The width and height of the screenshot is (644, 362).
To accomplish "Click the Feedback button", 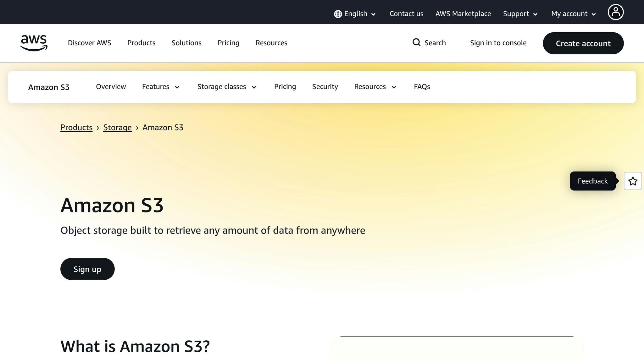I will pyautogui.click(x=592, y=181).
